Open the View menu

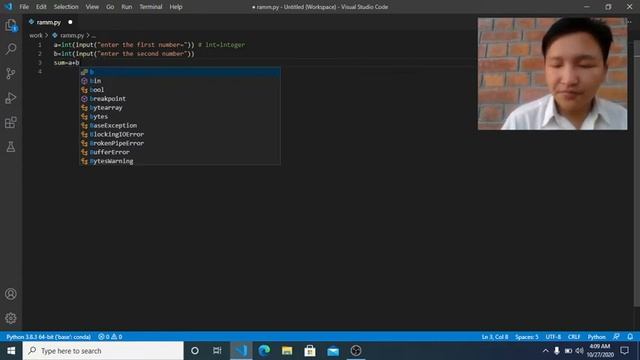click(x=92, y=7)
